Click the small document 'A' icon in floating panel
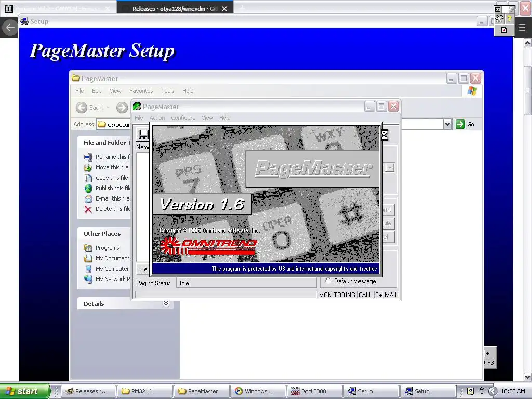The image size is (532, 399). click(x=504, y=30)
